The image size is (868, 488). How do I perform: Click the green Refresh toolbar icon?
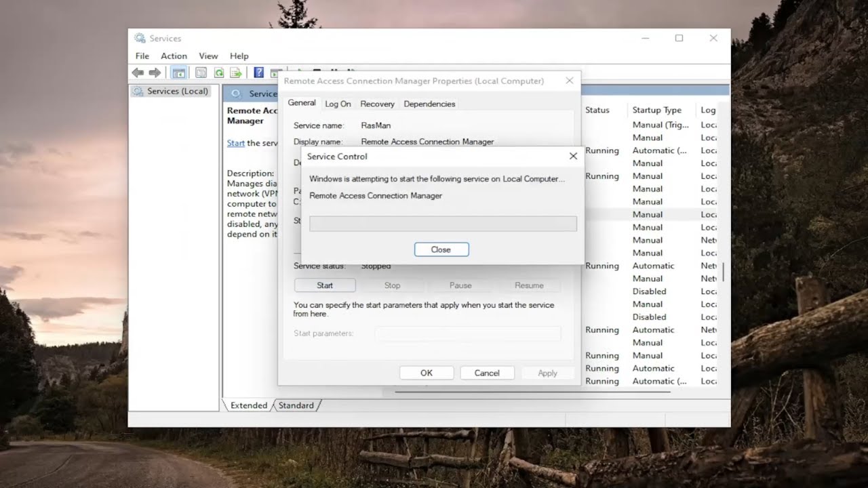219,73
